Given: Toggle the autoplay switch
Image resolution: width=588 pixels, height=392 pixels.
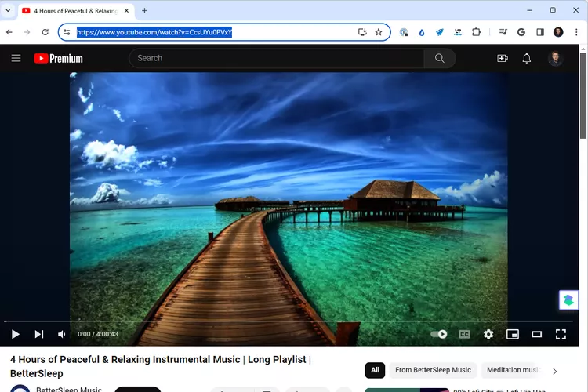Looking at the screenshot, I should [x=439, y=334].
